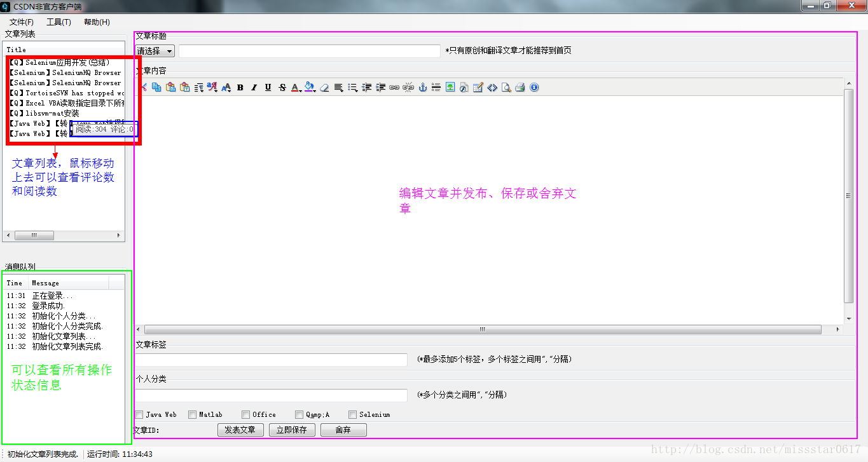Check the Office category checkbox

(246, 415)
